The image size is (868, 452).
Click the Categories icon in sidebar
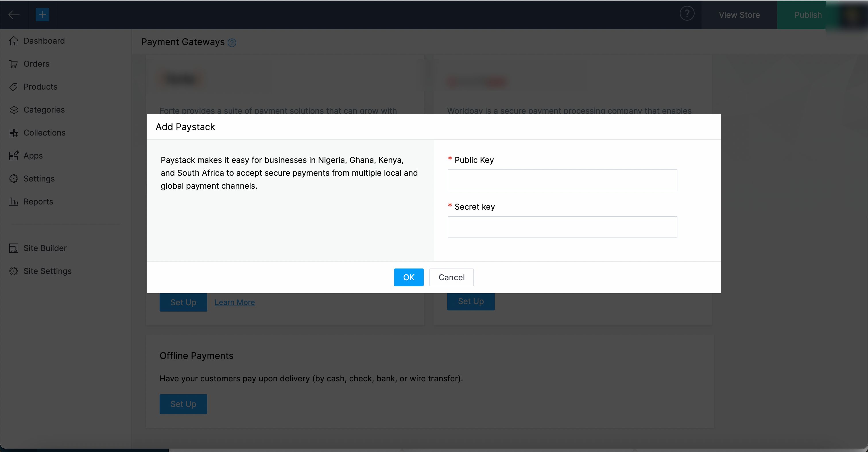[14, 110]
